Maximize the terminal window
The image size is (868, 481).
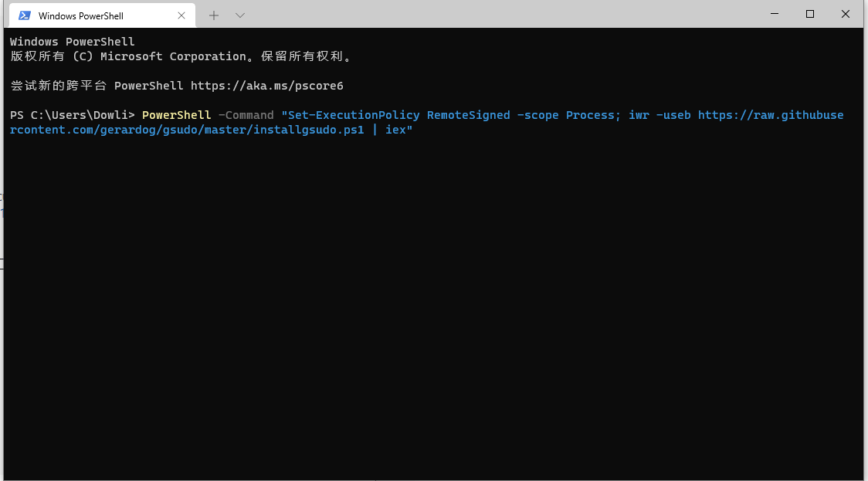coord(810,14)
